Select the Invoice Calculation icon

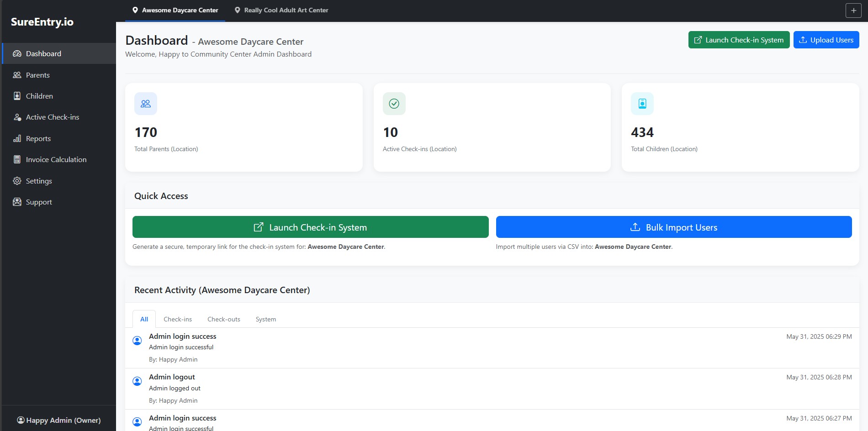click(x=16, y=159)
